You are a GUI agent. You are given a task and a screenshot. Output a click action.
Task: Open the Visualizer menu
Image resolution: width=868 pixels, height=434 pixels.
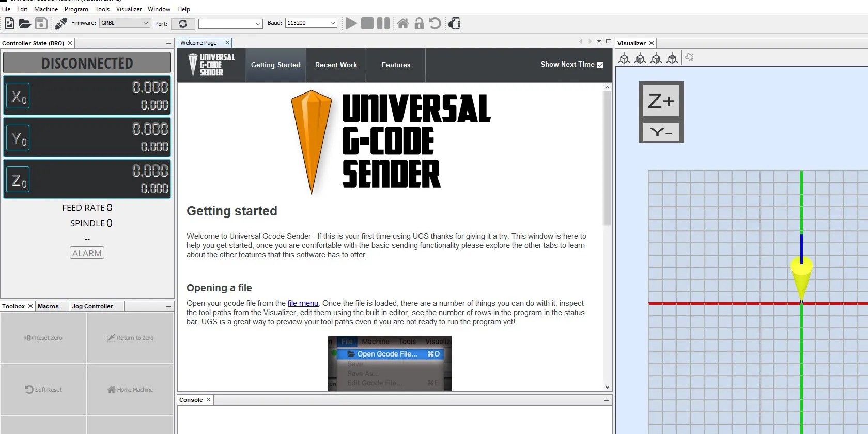[x=129, y=9]
